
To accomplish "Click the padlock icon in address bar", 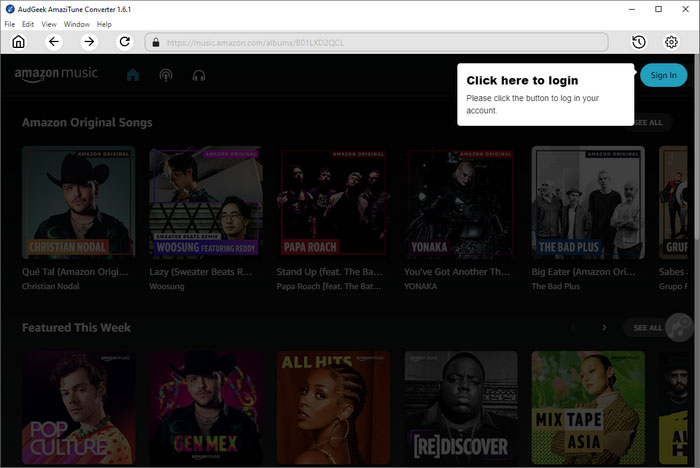I will point(156,42).
